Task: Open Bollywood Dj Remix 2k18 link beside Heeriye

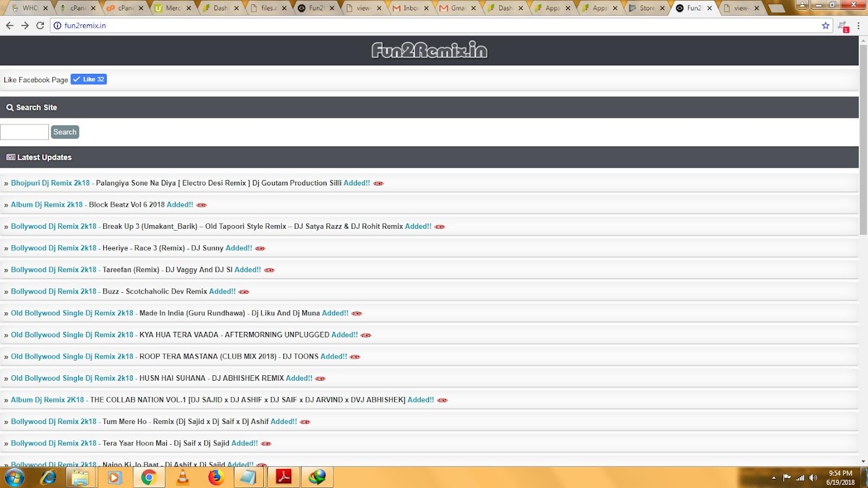Action: point(54,248)
